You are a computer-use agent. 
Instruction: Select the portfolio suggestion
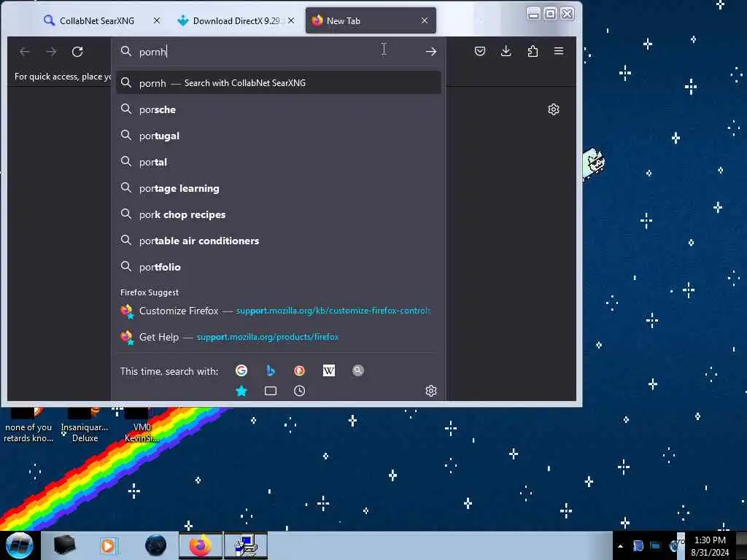click(278, 267)
